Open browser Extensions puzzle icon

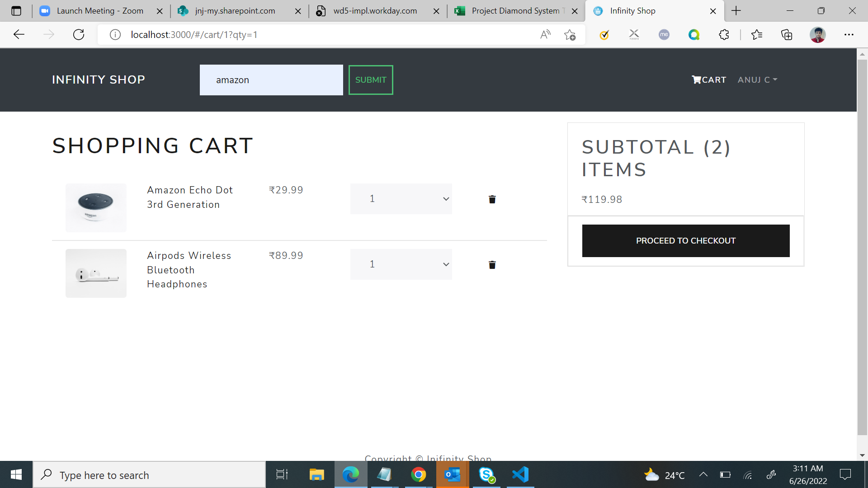(x=724, y=35)
